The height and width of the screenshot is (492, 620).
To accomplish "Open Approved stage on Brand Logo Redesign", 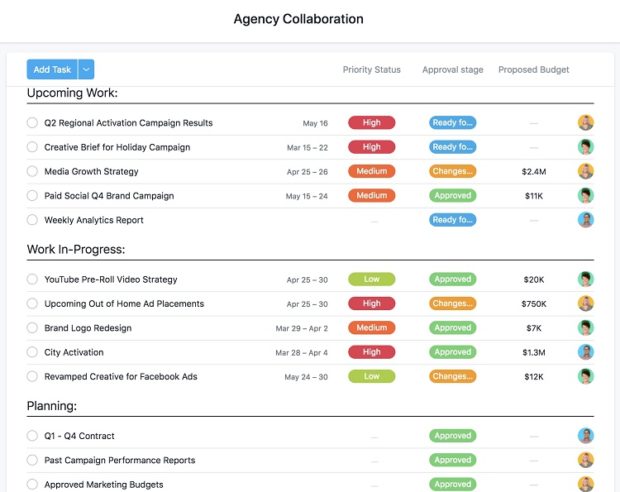I will pos(452,328).
